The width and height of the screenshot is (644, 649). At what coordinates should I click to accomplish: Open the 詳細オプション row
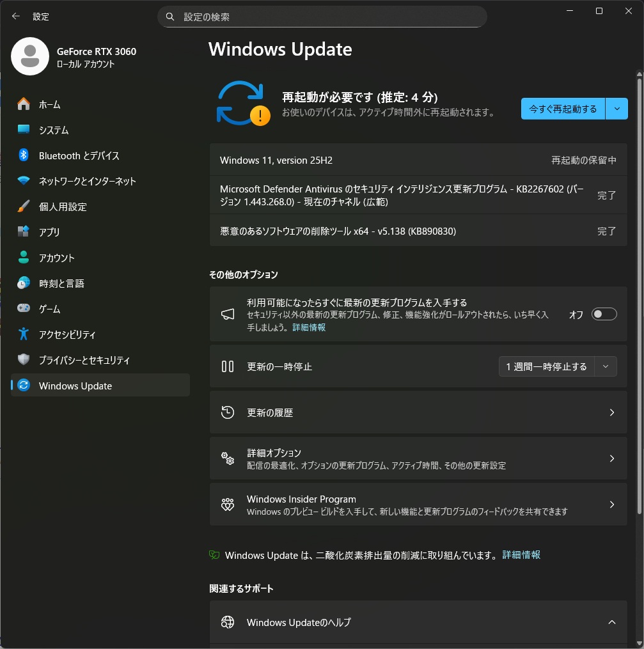coord(418,458)
